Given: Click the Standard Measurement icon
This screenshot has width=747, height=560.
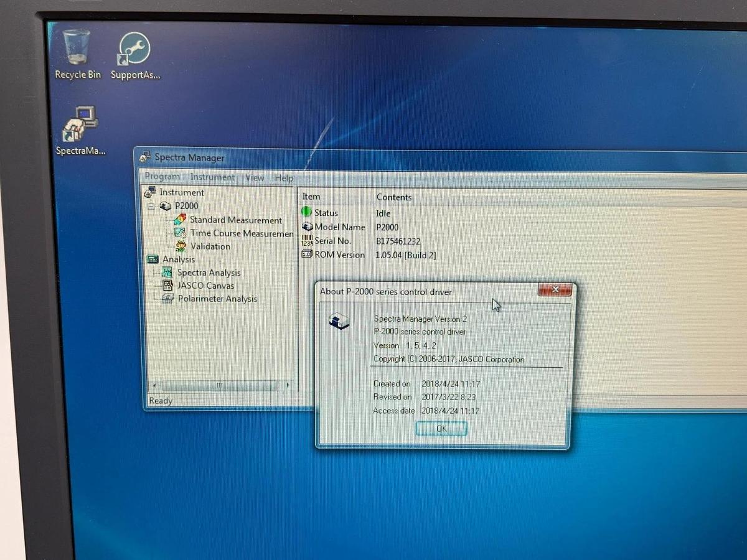Looking at the screenshot, I should coord(180,220).
